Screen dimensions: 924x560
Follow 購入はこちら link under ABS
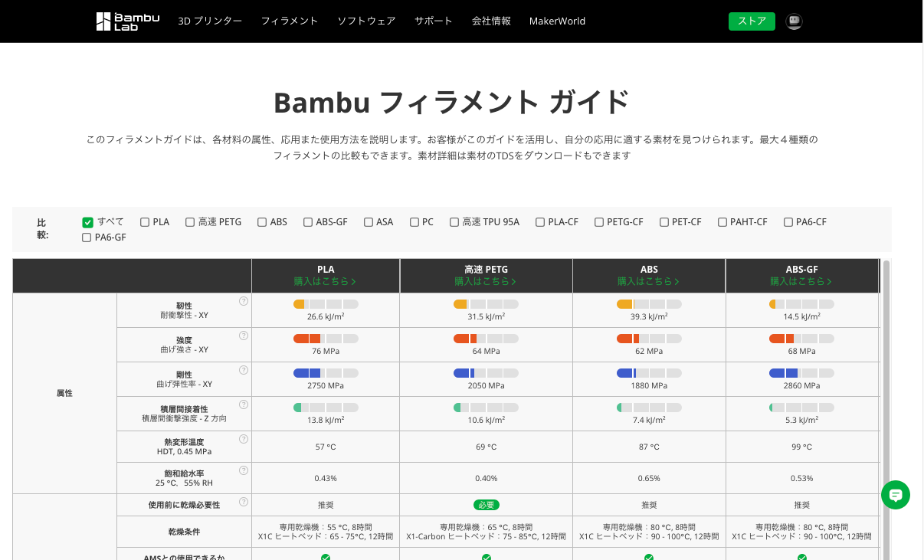tap(649, 281)
